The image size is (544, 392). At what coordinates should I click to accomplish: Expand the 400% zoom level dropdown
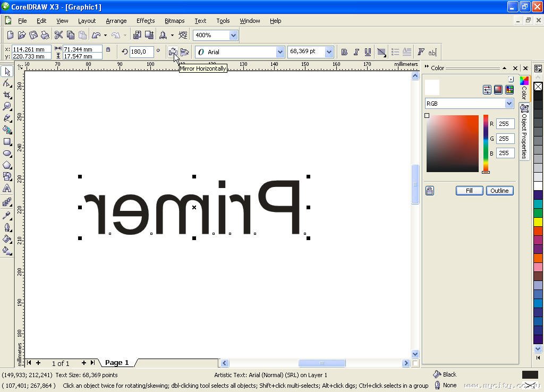tap(233, 35)
